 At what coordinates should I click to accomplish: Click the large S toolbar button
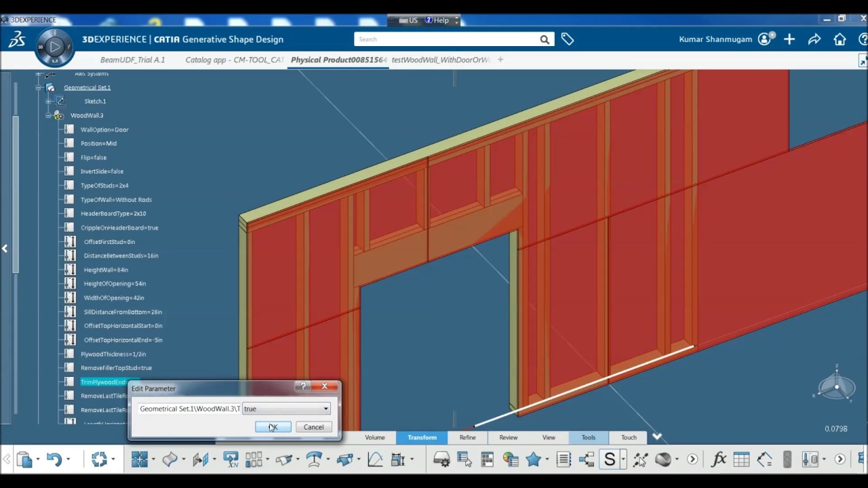tap(610, 460)
